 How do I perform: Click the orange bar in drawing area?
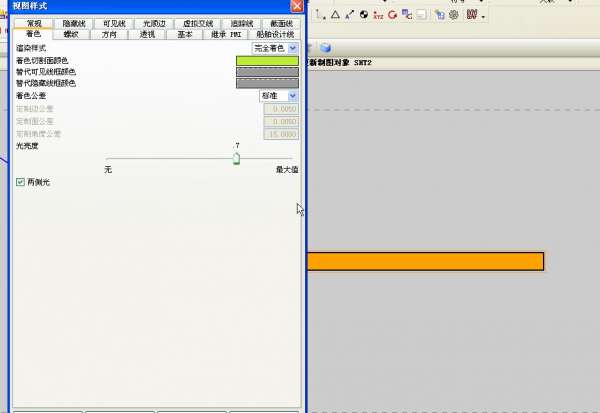pos(425,261)
